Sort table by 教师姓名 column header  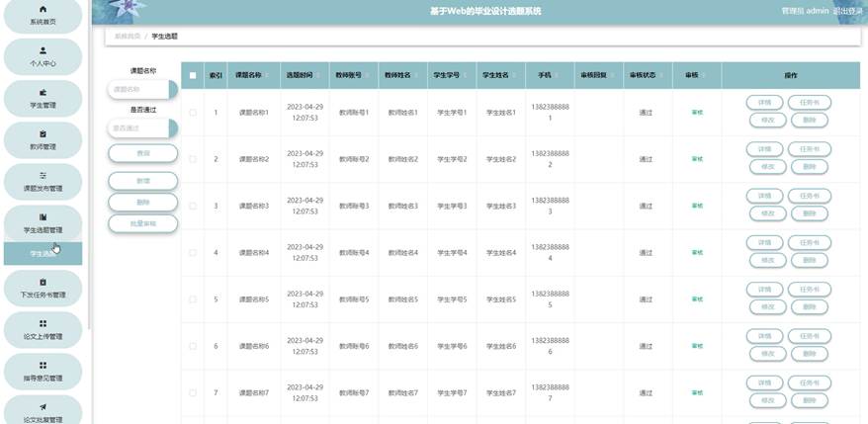(x=402, y=75)
